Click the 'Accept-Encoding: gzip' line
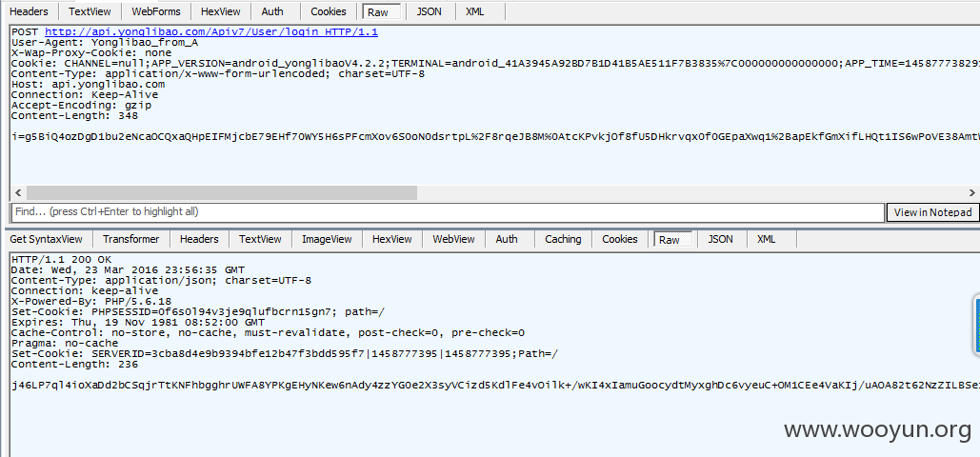 point(81,106)
